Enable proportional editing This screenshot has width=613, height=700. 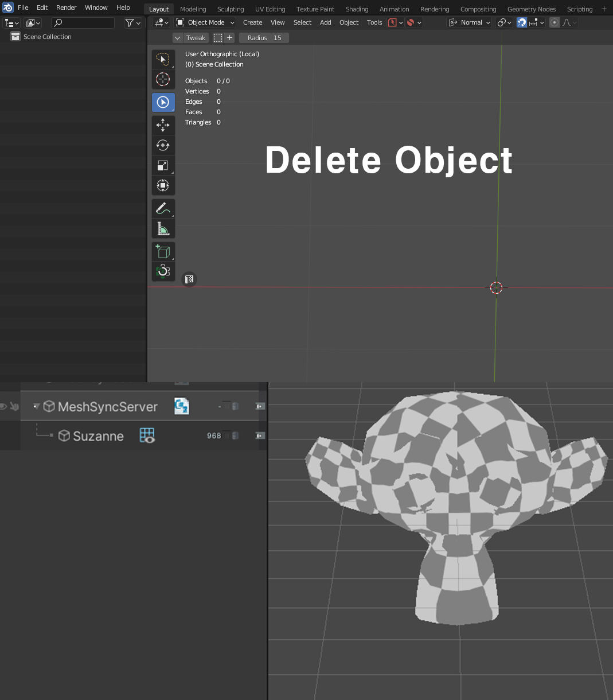coord(554,22)
